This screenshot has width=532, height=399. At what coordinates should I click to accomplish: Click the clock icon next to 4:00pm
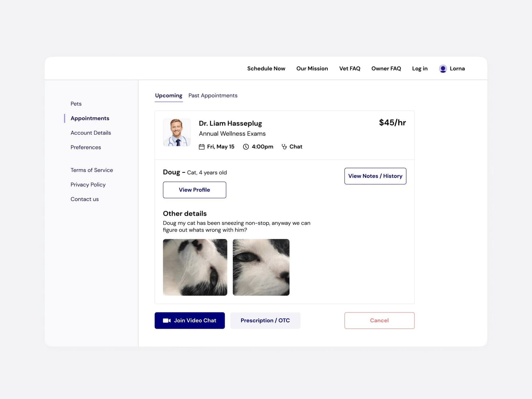[x=246, y=146]
